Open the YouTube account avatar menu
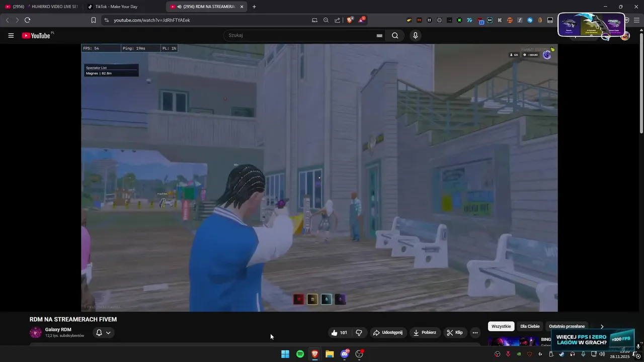The height and width of the screenshot is (362, 644). 625,36
